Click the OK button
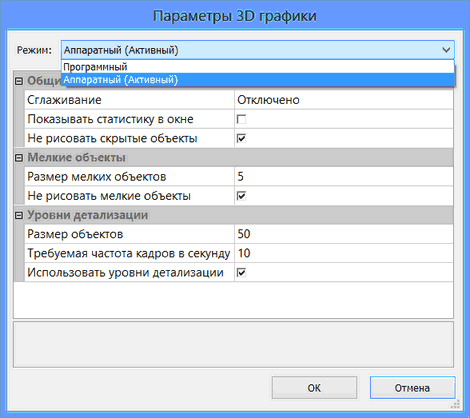Screen dimensions: 470x418 (x=314, y=388)
